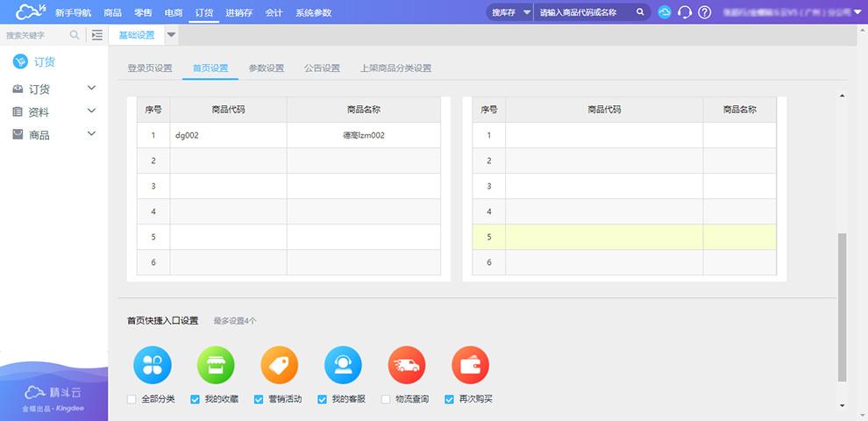Switch to the 参数设置 tab
This screenshot has width=868, height=421.
point(267,68)
